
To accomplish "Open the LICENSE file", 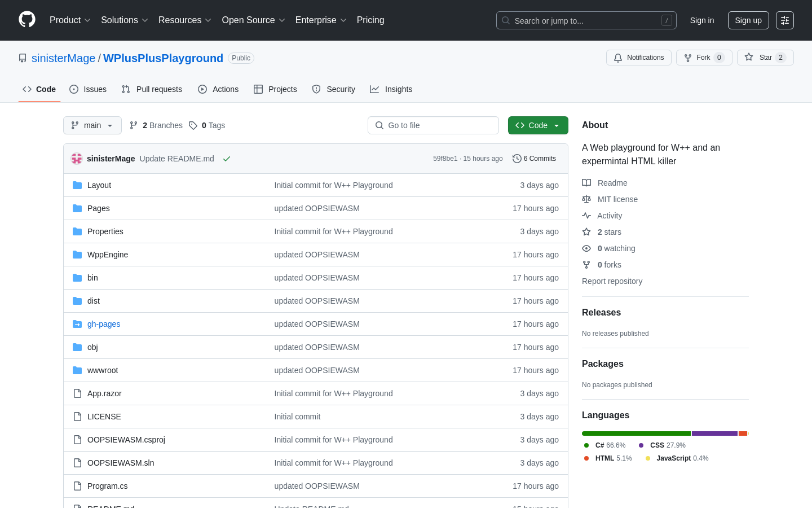I will click(104, 417).
